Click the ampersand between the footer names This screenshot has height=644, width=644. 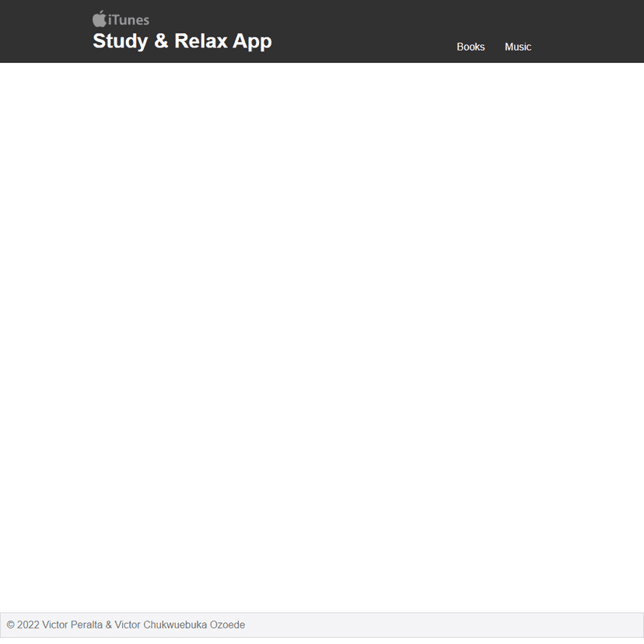109,625
